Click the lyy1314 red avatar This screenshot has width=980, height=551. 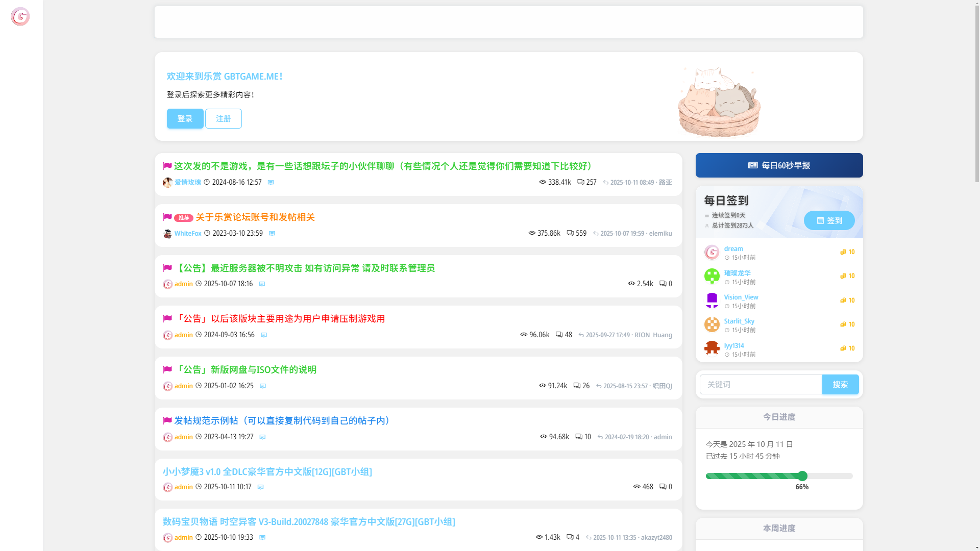point(712,348)
